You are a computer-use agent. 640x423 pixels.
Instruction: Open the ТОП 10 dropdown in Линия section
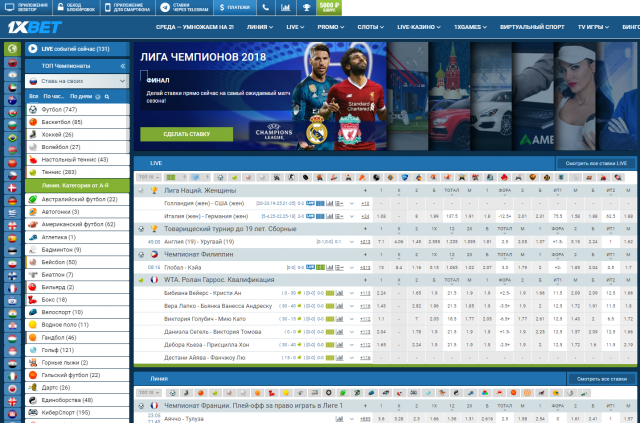[149, 393]
